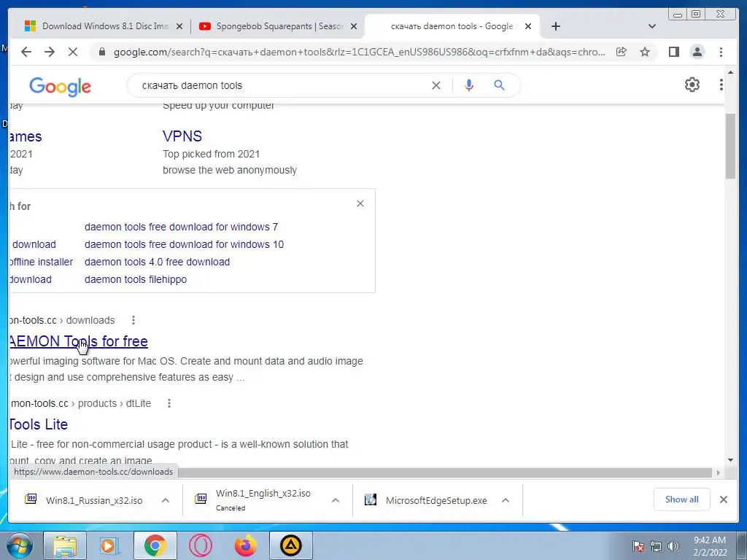Open the tab search dropdown
Image resolution: width=747 pixels, height=560 pixels.
(652, 26)
